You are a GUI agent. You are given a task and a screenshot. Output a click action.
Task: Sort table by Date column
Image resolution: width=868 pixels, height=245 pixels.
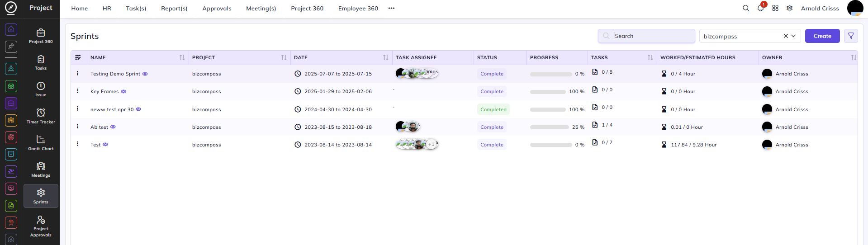[385, 57]
